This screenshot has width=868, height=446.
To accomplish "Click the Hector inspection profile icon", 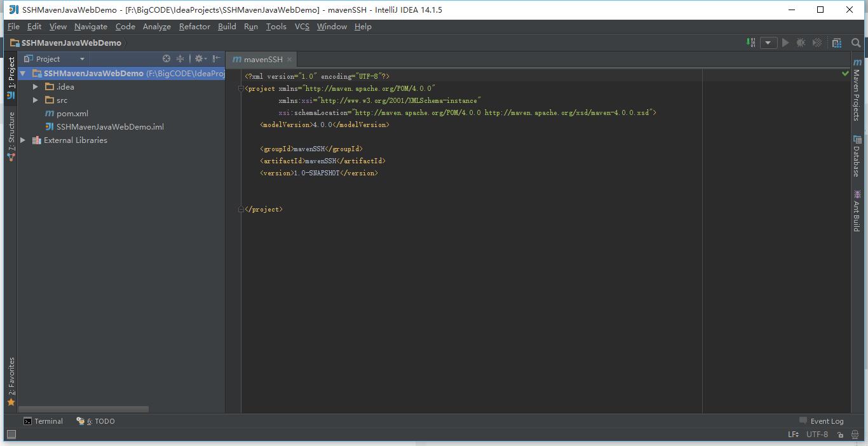I will pyautogui.click(x=855, y=435).
